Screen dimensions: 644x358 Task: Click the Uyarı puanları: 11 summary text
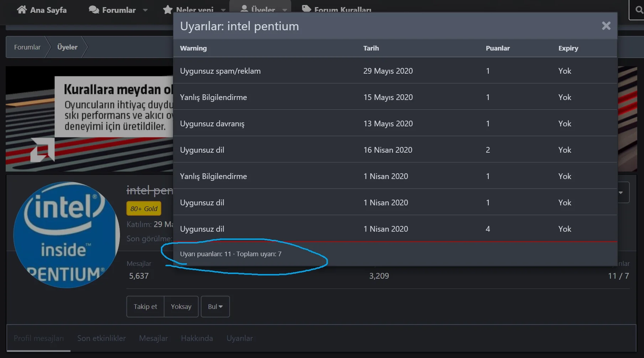coord(205,254)
